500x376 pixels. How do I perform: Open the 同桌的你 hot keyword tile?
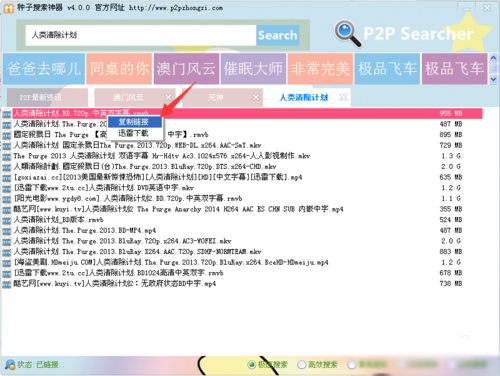tap(119, 69)
